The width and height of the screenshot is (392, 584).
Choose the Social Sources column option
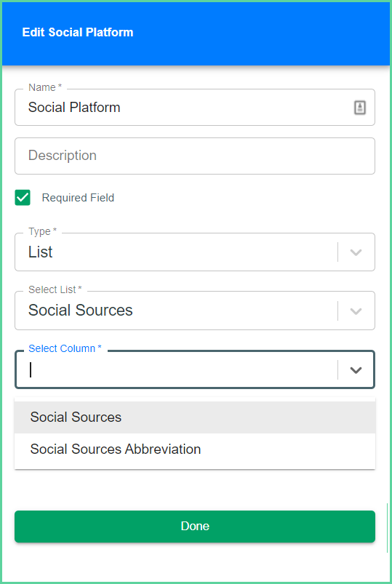pyautogui.click(x=195, y=417)
